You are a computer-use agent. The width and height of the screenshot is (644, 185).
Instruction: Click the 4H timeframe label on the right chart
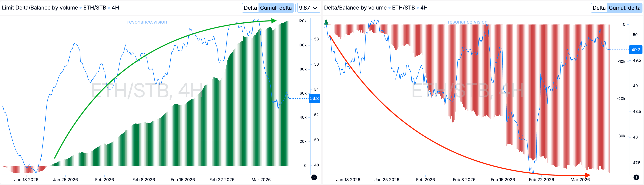(424, 8)
